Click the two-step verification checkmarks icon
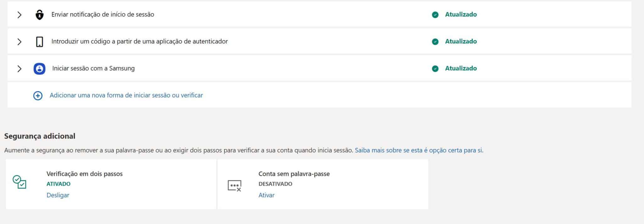The height and width of the screenshot is (224, 644). [19, 182]
